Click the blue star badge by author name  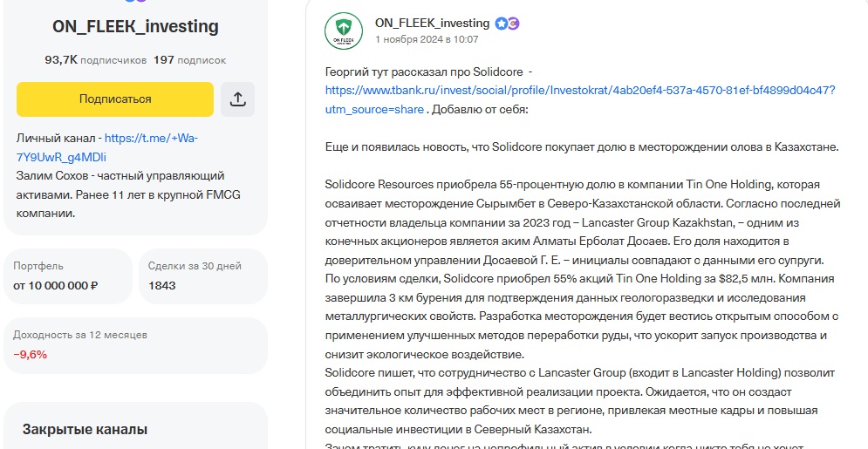(x=501, y=24)
